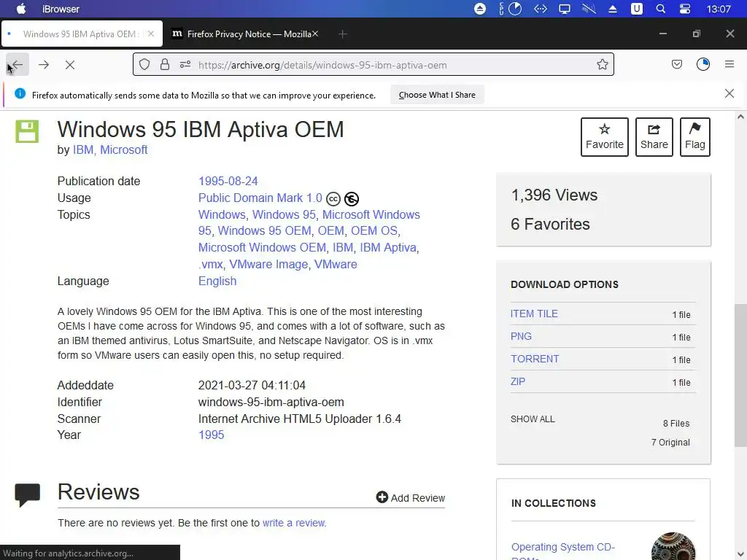The width and height of the screenshot is (747, 560).
Task: View site security padlock info
Action: [165, 64]
